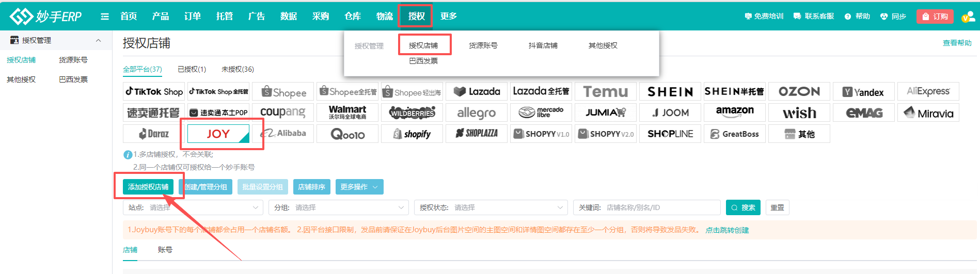
Task: Open the 站点 dropdown
Action: point(193,207)
